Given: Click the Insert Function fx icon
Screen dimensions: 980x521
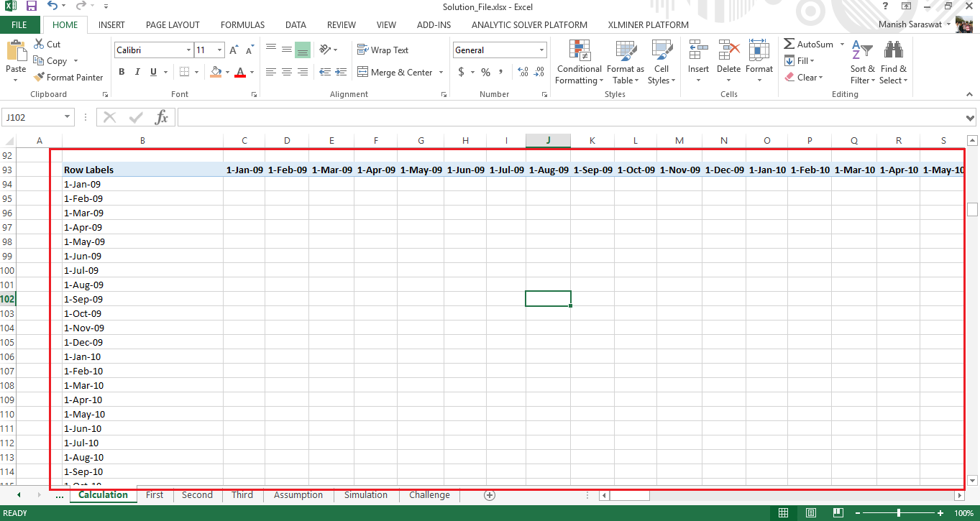Looking at the screenshot, I should point(162,117).
